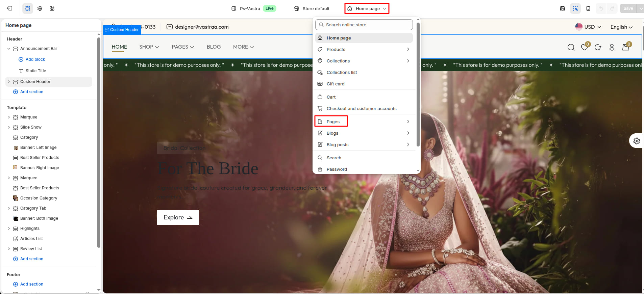Expand the Custom Header section
Image resolution: width=644 pixels, height=294 pixels.
point(9,82)
